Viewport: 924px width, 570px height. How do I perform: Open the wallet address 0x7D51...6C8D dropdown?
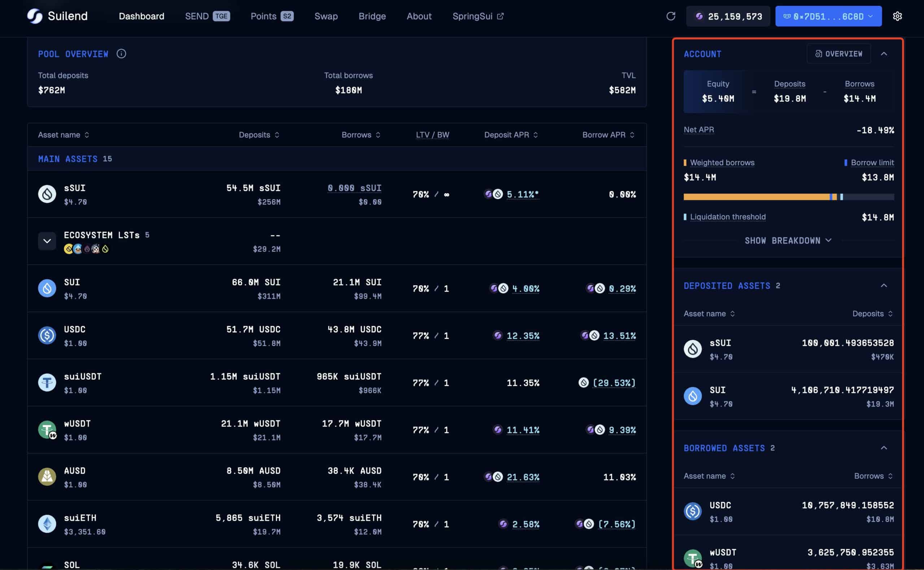[828, 16]
